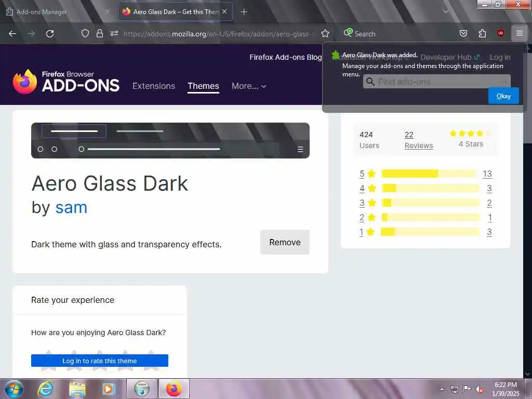The height and width of the screenshot is (399, 532).
Task: Click the Log in link
Action: click(x=500, y=57)
